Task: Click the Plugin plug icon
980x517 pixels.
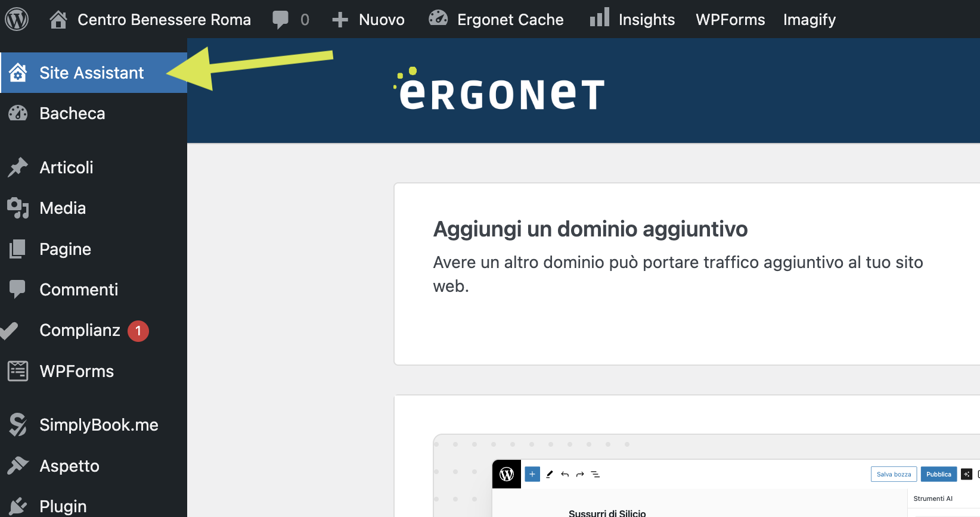Action: (18, 506)
